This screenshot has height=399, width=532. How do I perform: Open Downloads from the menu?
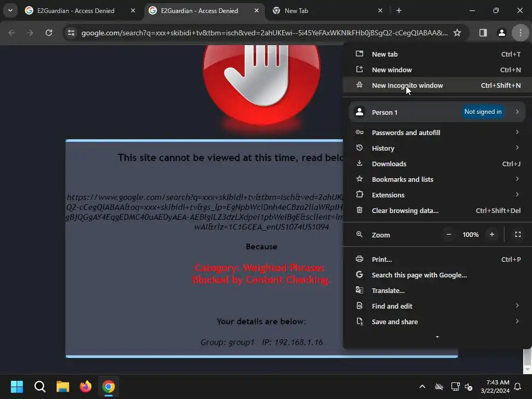point(437,164)
